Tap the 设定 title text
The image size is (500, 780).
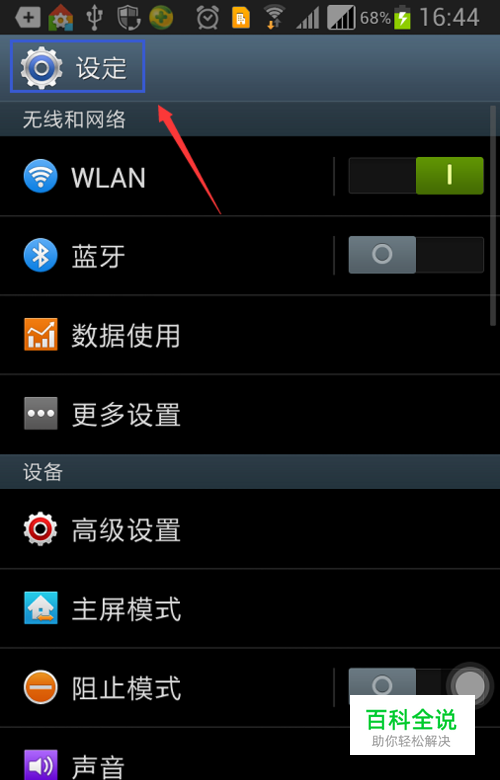click(101, 68)
